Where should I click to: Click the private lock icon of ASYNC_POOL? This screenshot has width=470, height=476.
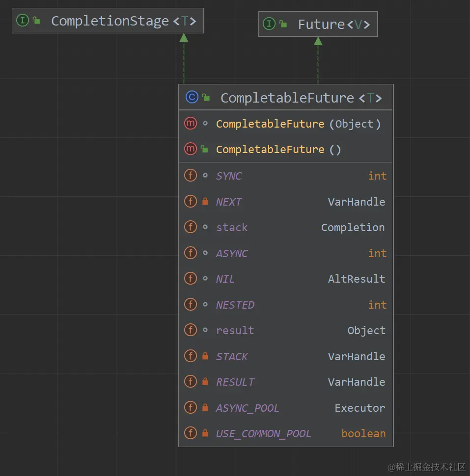point(205,407)
